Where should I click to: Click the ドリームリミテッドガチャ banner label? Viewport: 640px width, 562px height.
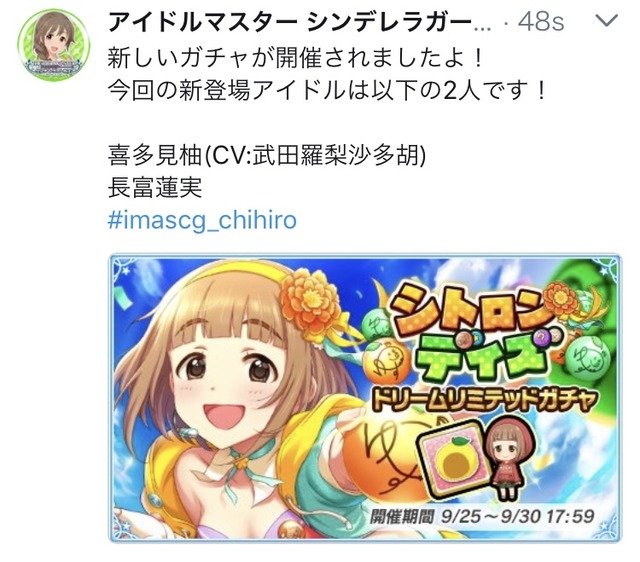tap(484, 400)
